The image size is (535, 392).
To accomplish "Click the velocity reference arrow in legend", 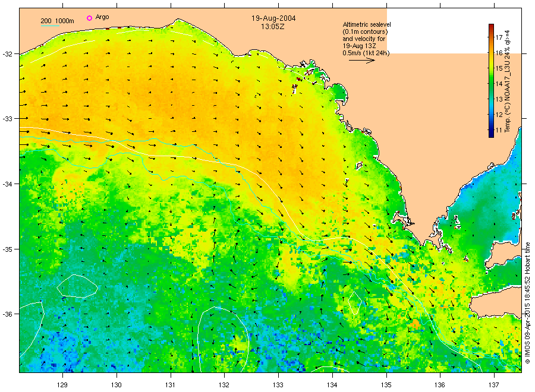I will point(361,61).
